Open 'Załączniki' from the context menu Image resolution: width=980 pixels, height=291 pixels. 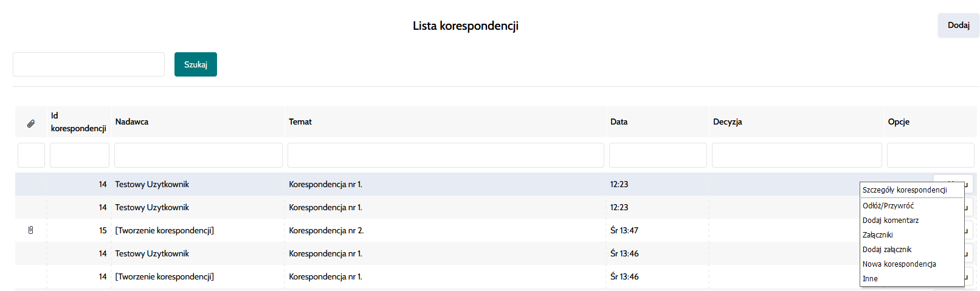tap(878, 235)
